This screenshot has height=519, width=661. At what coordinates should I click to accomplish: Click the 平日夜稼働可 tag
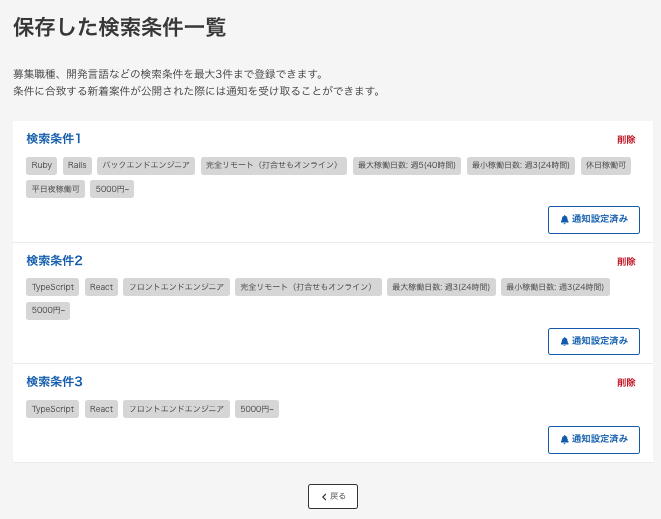(x=55, y=189)
